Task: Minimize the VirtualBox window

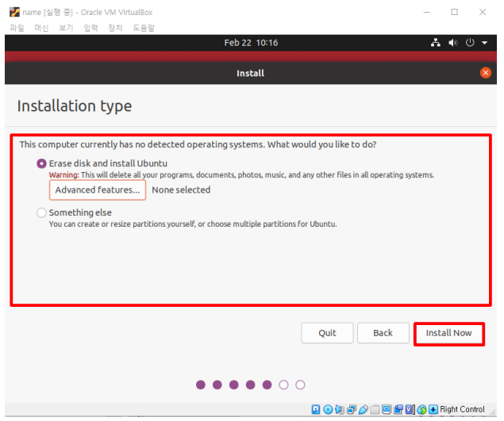Action: point(426,12)
